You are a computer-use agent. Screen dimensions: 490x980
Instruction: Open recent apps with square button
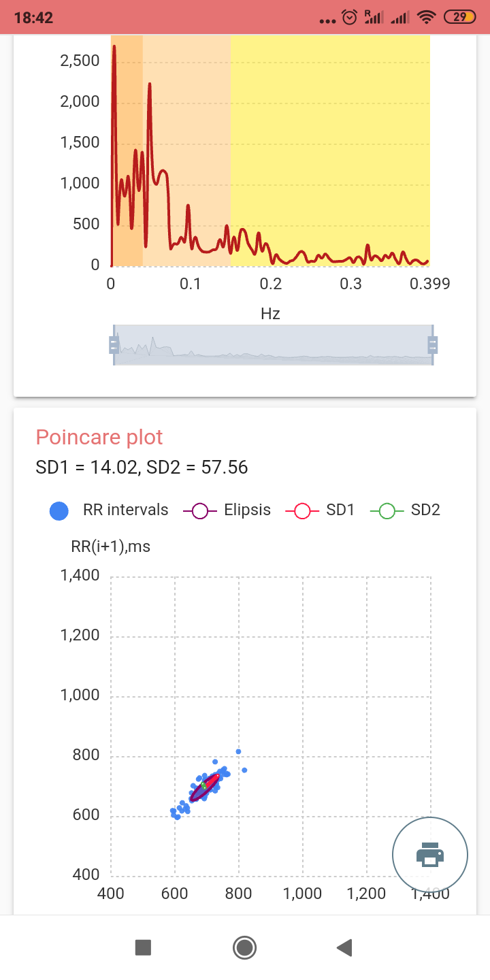pos(143,947)
